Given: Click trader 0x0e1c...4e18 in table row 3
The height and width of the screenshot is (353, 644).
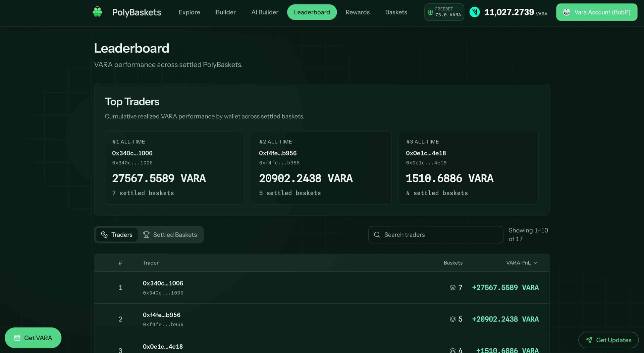Looking at the screenshot, I should (x=163, y=346).
